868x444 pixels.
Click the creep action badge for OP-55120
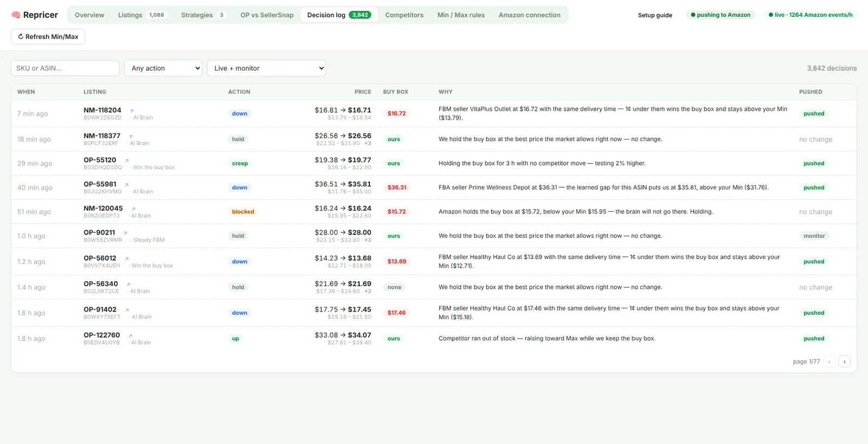click(x=240, y=163)
